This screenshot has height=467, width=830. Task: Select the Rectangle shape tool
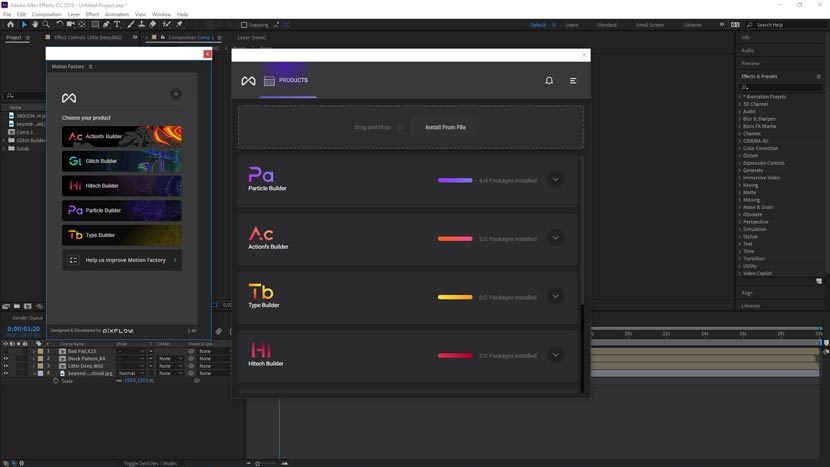coord(95,24)
